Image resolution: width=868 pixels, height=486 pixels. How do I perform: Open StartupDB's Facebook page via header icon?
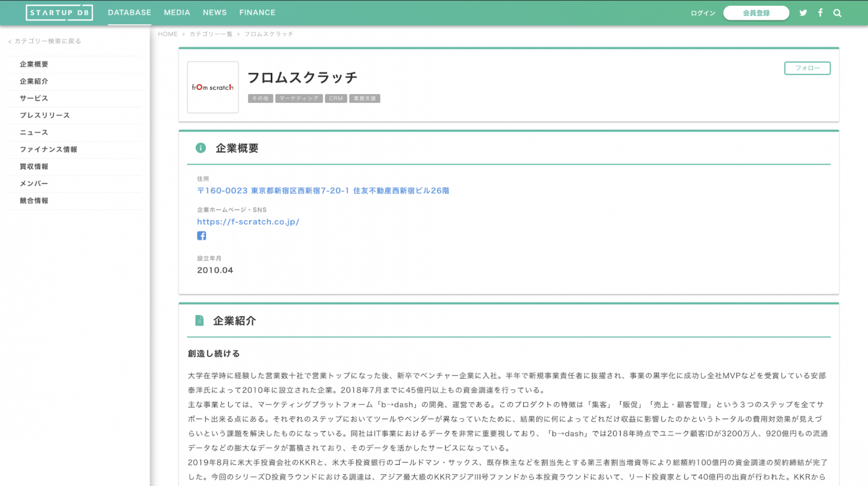820,12
